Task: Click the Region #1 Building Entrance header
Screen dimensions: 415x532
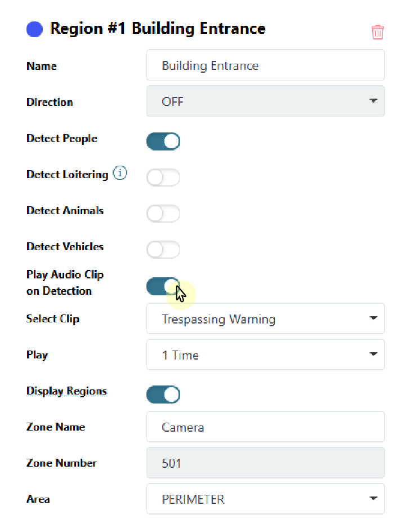Action: coord(158,28)
